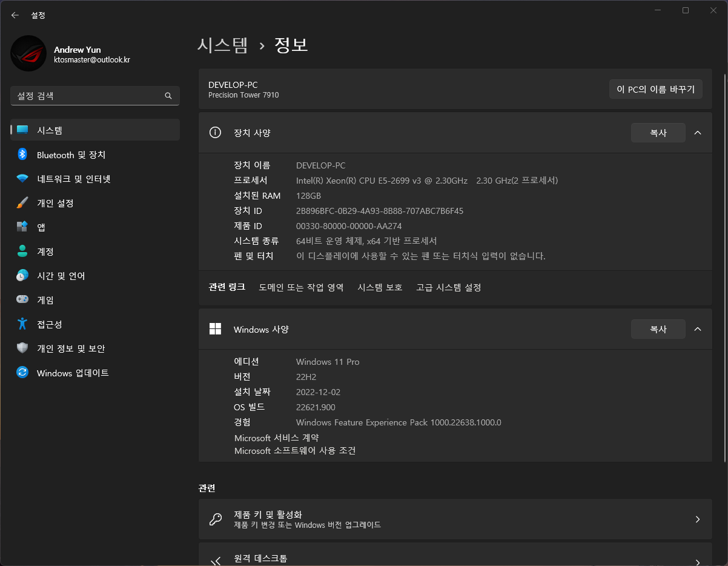Viewport: 728px width, 566px height.
Task: Open 시간 및 언어 settings
Action: tap(95, 276)
